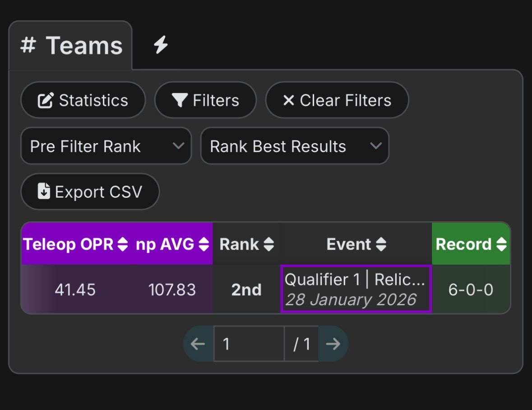
Task: Open the lightning bolt tab
Action: click(160, 45)
